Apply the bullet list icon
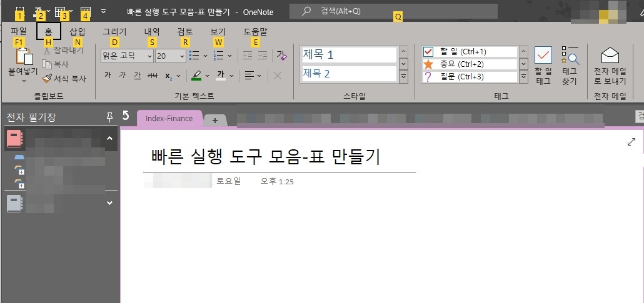 [194, 56]
